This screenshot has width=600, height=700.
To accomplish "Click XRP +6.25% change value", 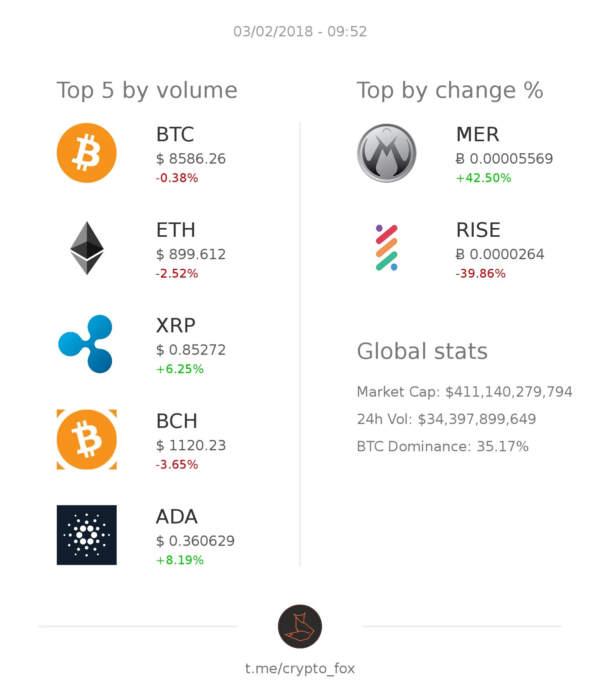I will tap(180, 369).
